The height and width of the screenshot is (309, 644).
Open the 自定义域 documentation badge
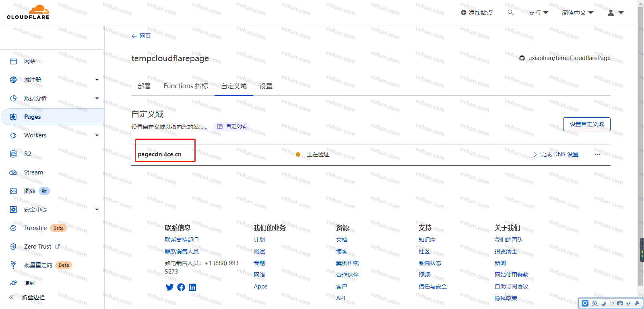pyautogui.click(x=231, y=127)
